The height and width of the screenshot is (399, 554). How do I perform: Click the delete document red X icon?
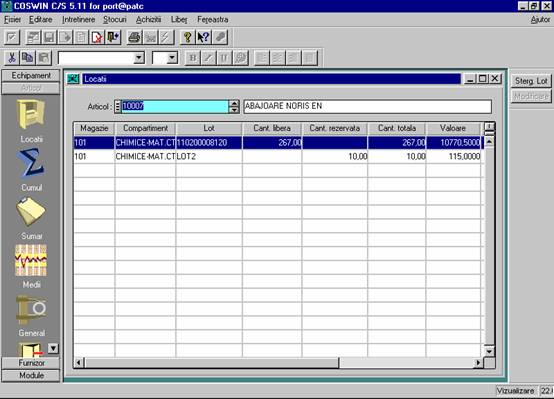97,37
